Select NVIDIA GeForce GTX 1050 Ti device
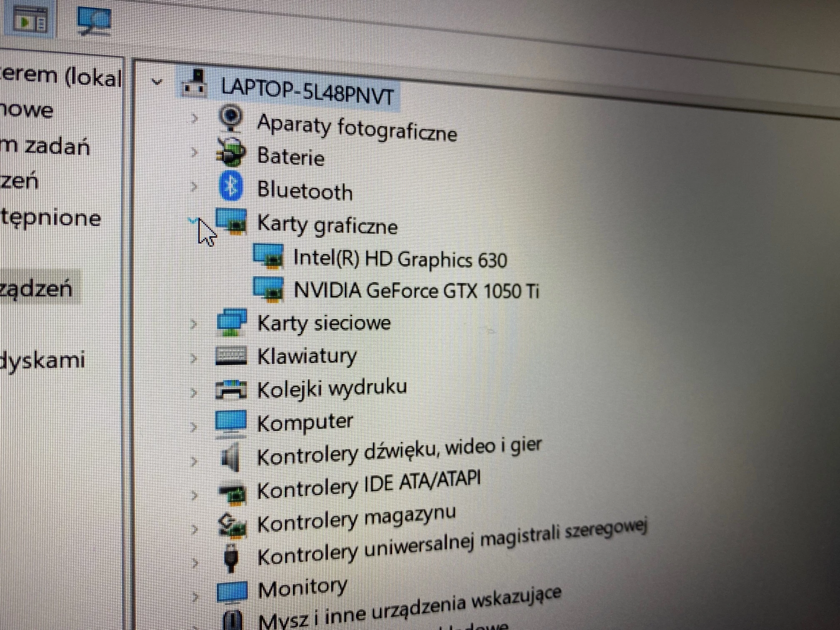The height and width of the screenshot is (630, 840). [x=416, y=290]
